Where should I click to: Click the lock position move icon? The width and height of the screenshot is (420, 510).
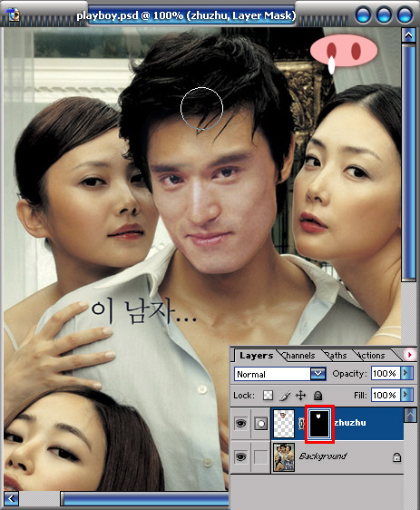tap(300, 396)
